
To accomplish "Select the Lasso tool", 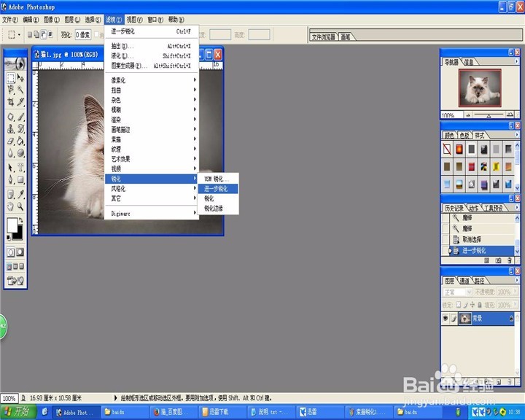I will pyautogui.click(x=11, y=90).
